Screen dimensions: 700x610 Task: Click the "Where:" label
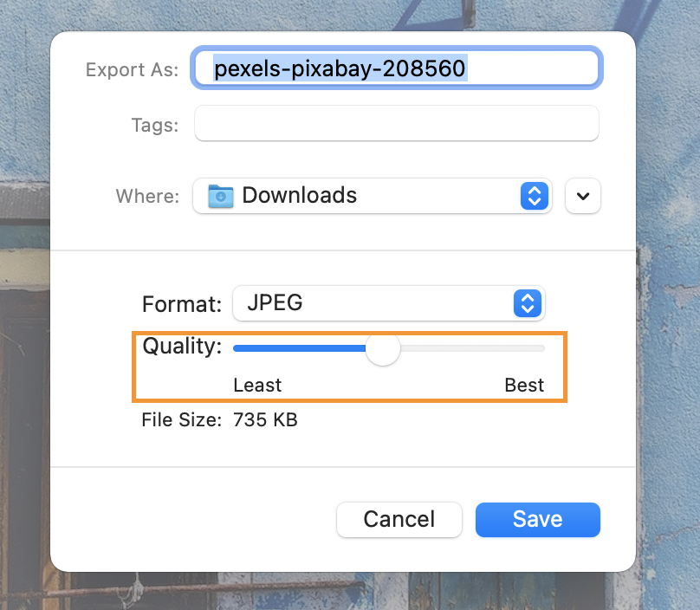point(147,196)
